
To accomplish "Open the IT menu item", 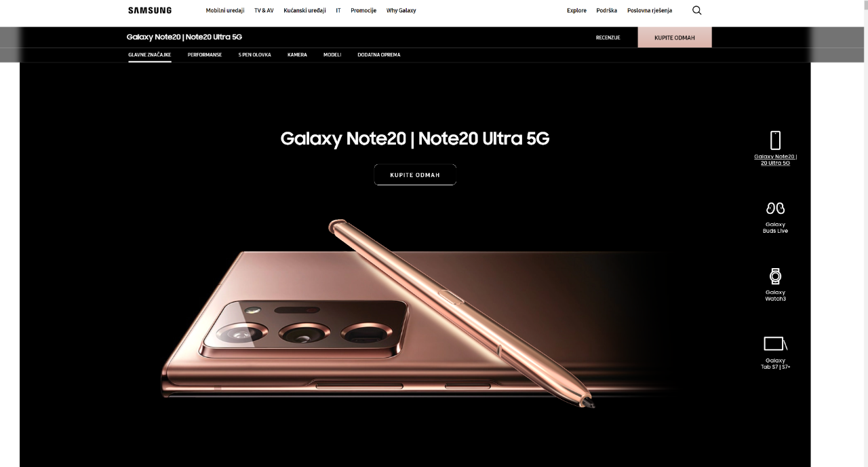I will coord(338,10).
